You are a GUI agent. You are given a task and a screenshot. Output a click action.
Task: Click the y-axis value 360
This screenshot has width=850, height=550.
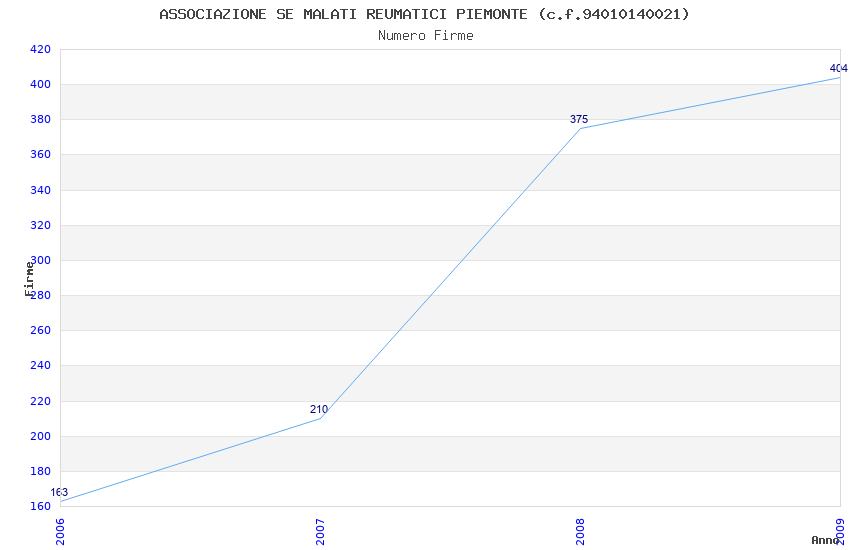click(x=40, y=154)
